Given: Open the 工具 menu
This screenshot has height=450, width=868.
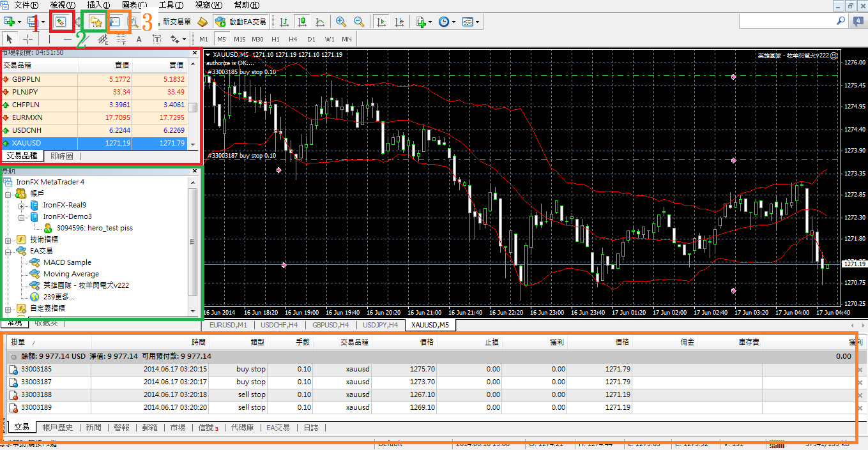Looking at the screenshot, I should [x=170, y=5].
